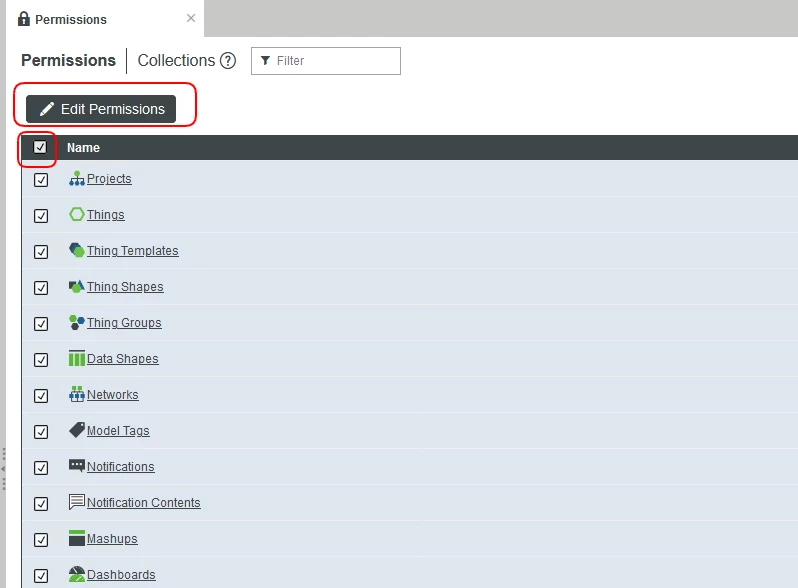Open the Thing Groups link
The width and height of the screenshot is (798, 588).
pos(124,323)
